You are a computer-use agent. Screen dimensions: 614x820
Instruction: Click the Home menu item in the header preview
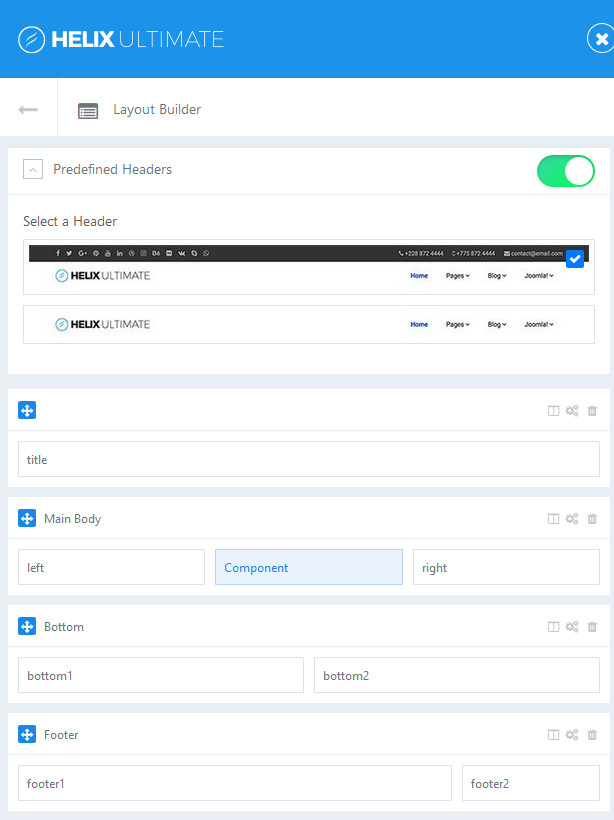(x=419, y=275)
